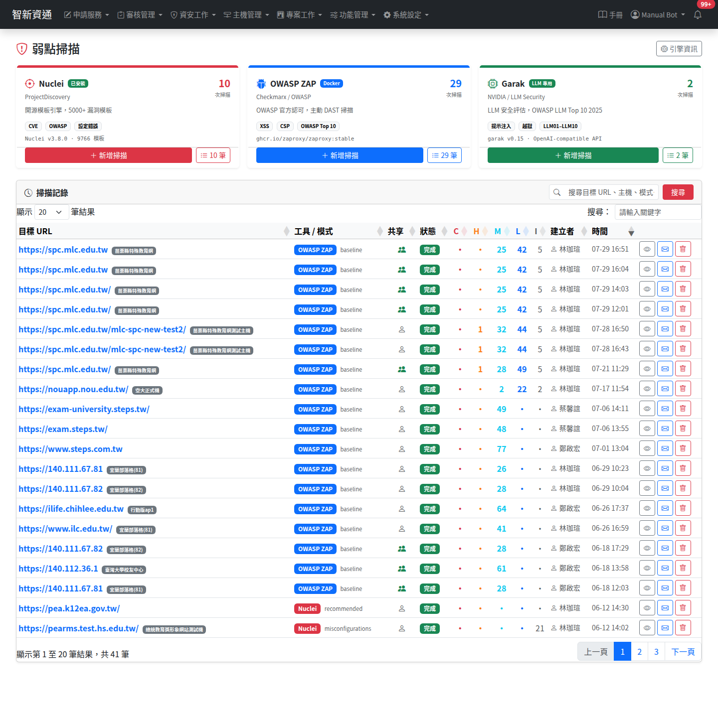The width and height of the screenshot is (718, 728).
Task: Toggle sharing icon on nouapp.nou.edu.tw row
Action: [402, 389]
